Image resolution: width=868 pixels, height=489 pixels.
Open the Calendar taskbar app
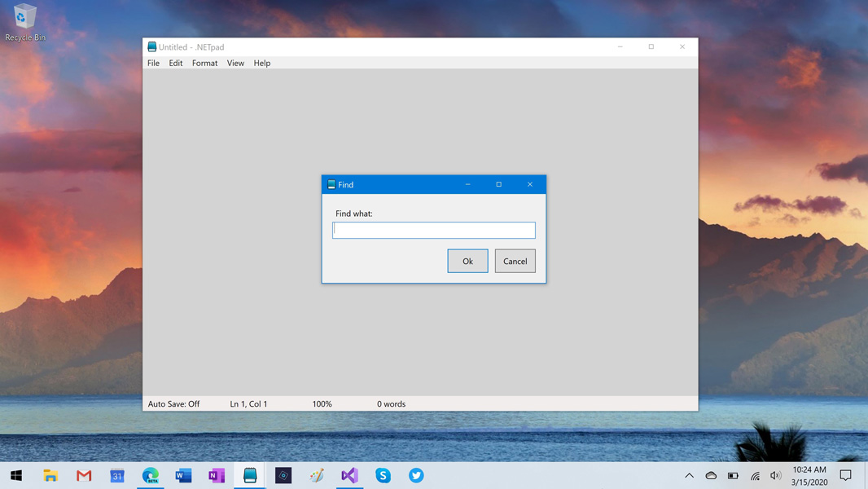pos(117,476)
